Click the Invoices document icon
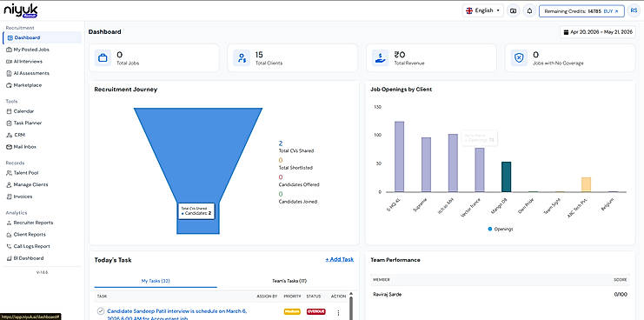Screen dimensions: 644x320 coord(10,197)
